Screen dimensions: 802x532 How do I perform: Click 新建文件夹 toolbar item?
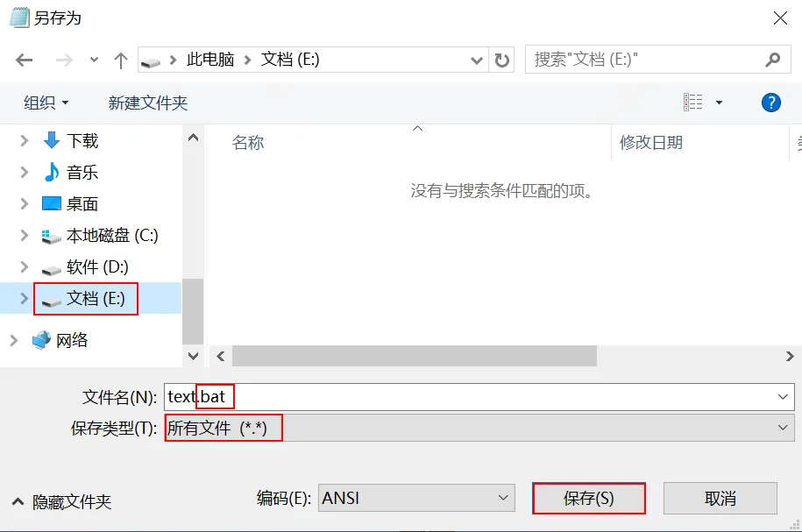[148, 103]
